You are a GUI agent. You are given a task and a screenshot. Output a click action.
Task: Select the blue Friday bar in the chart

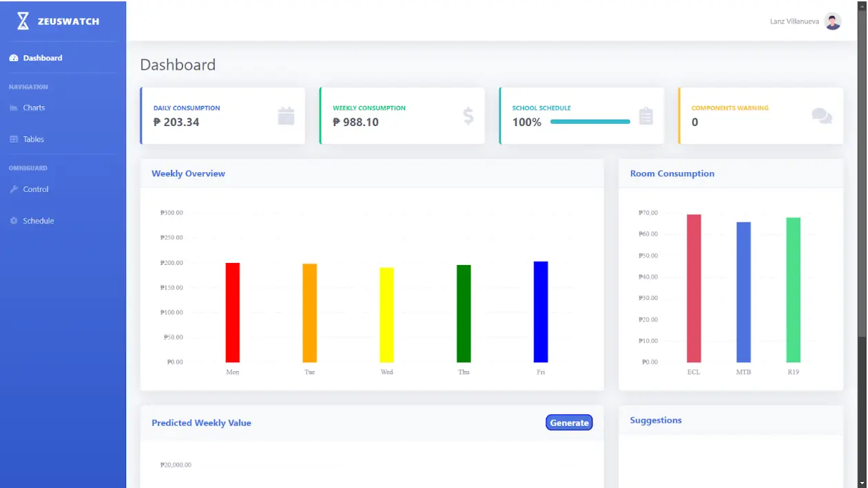[541, 312]
